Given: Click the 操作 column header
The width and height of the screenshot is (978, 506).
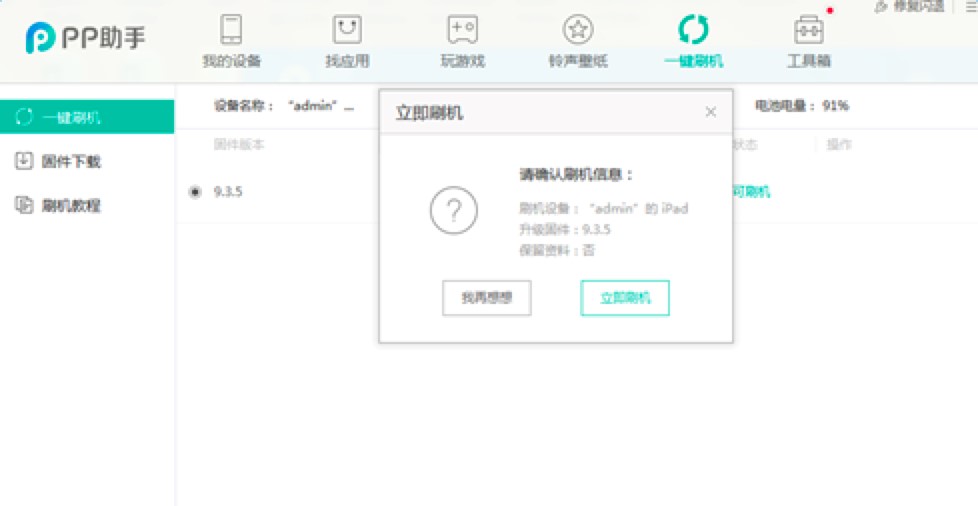Looking at the screenshot, I should coord(839,145).
